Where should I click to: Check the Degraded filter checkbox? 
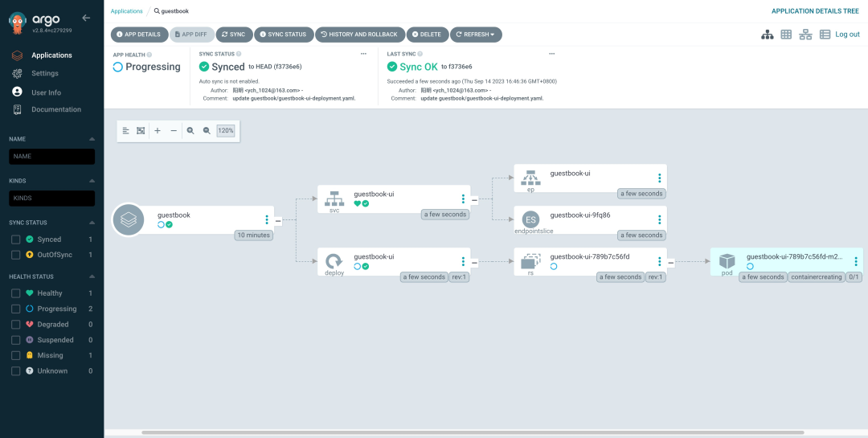point(15,325)
